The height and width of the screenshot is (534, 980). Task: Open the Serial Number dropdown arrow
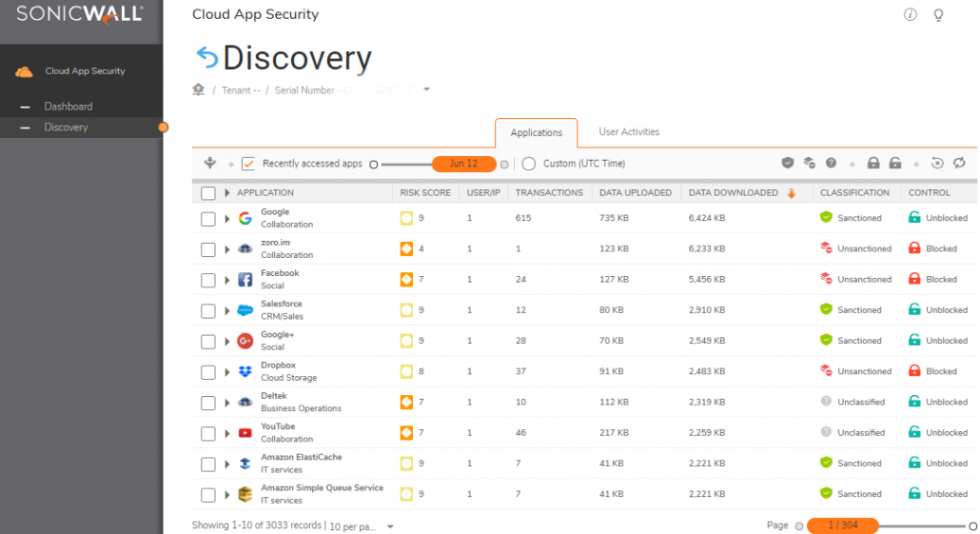click(426, 89)
